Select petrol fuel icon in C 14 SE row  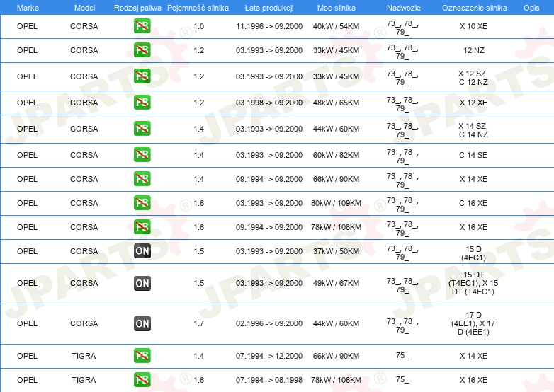tap(142, 154)
